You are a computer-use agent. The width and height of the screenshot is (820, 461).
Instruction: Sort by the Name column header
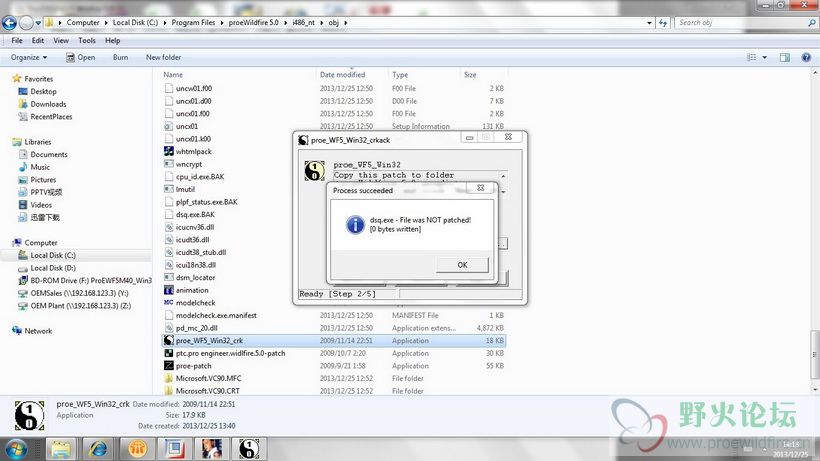coord(173,75)
